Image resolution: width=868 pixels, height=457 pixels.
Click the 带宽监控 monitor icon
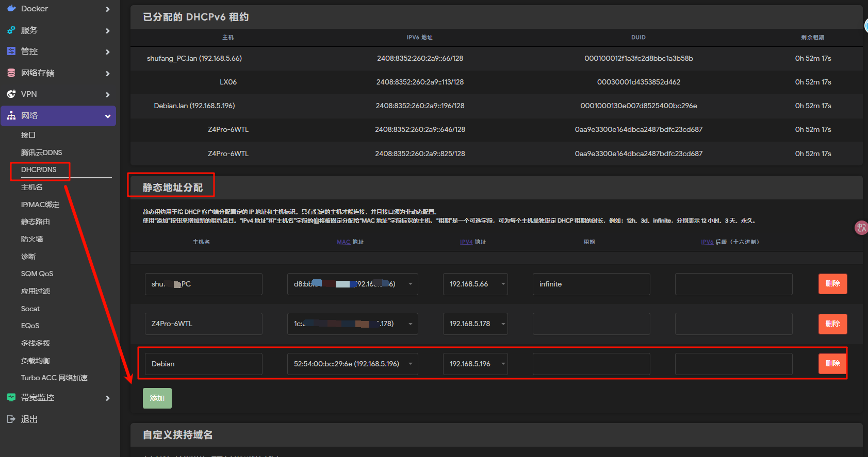(x=11, y=398)
